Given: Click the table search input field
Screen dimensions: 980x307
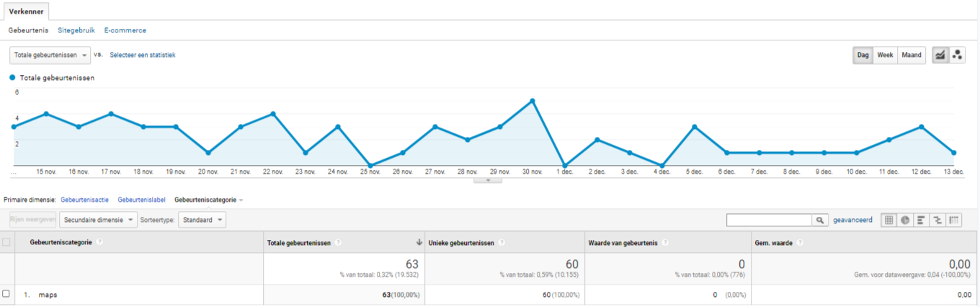Looking at the screenshot, I should pos(769,220).
